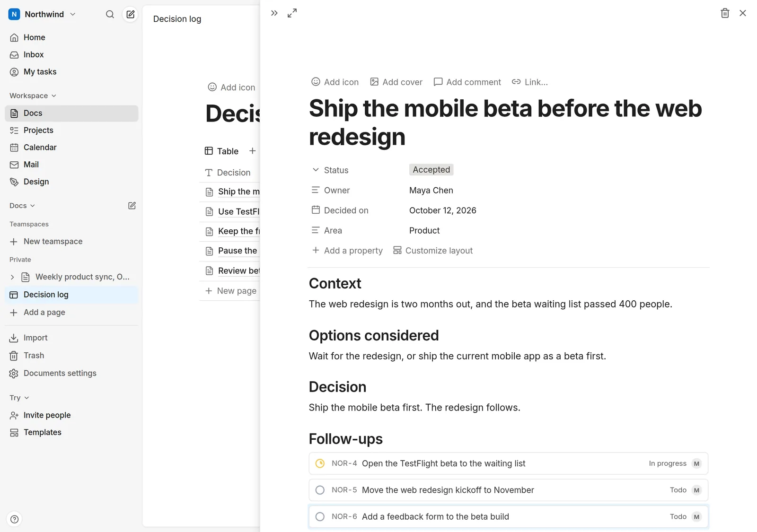
Task: Go to Inbox in sidebar
Action: coord(71,54)
